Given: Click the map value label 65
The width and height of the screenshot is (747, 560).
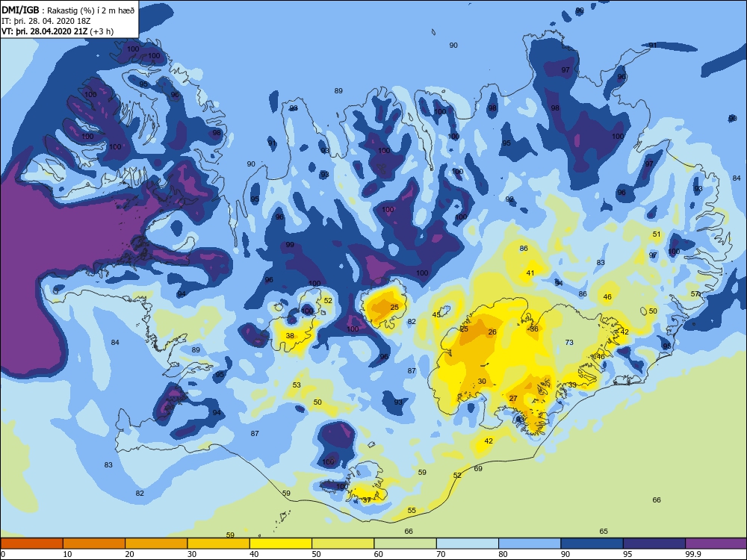Looking at the screenshot, I should click(x=604, y=532).
